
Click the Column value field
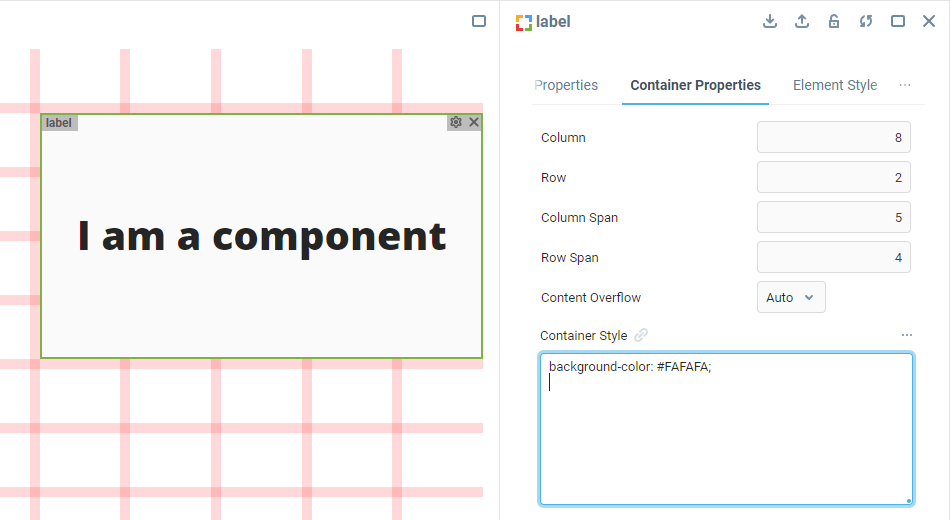coord(833,137)
